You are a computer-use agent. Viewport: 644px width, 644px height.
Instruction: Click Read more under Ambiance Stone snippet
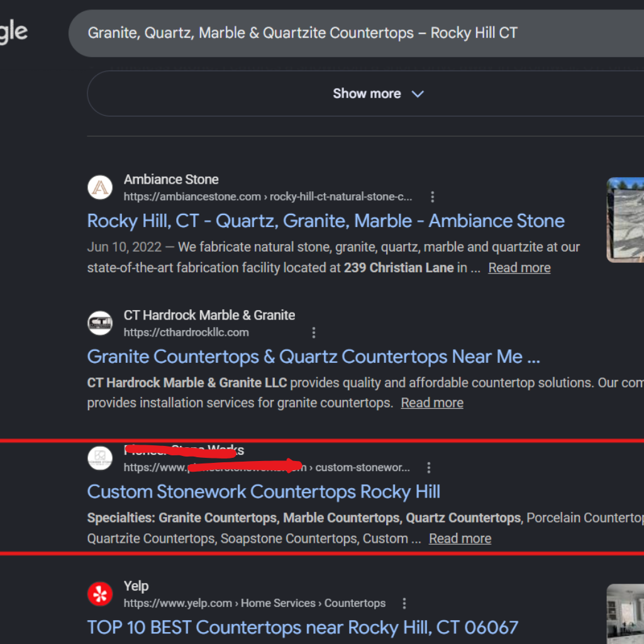[519, 268]
